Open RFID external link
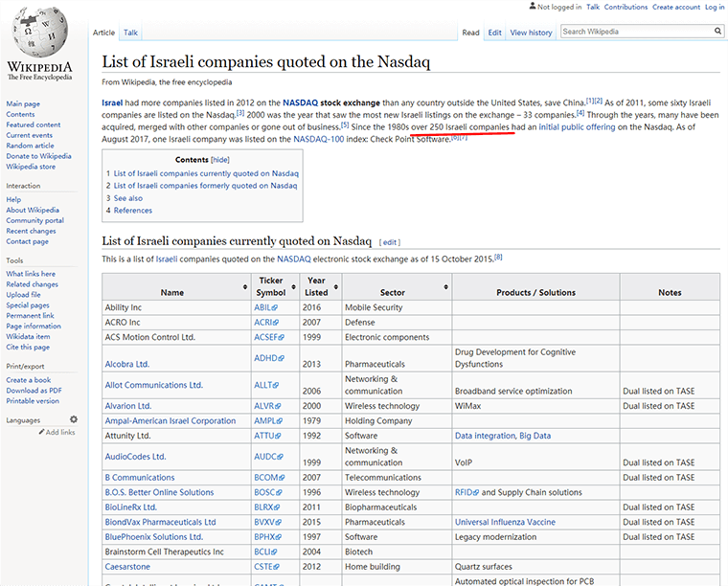Screen dimensions: 728x586 (466, 492)
